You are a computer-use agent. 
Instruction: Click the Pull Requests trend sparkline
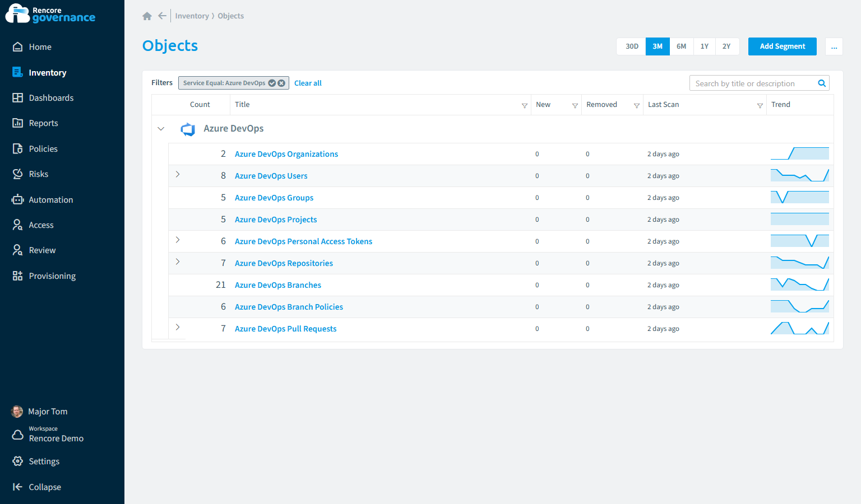point(800,328)
